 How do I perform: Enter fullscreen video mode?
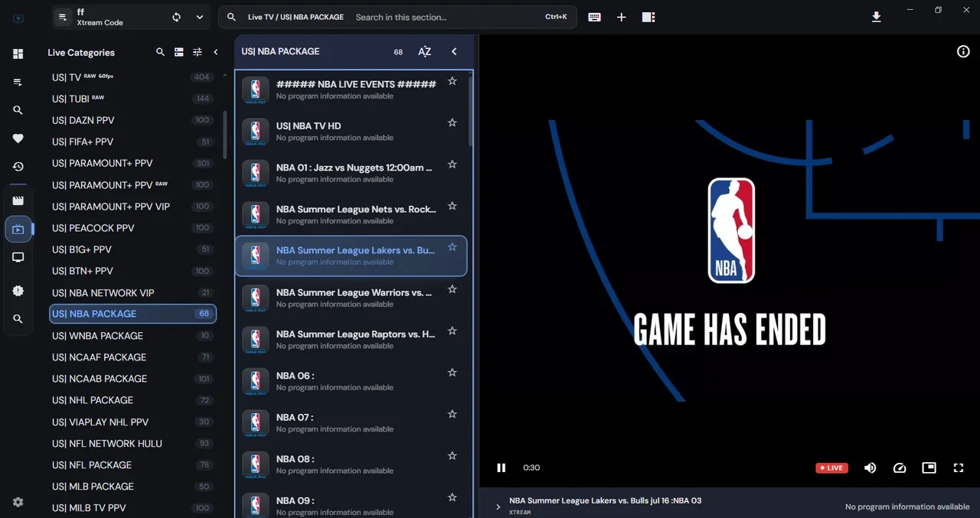(x=958, y=468)
